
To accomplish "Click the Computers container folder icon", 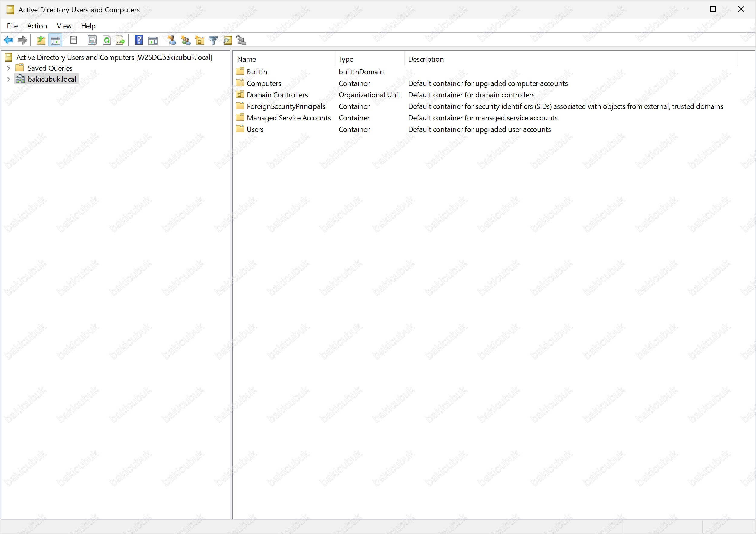I will click(240, 83).
